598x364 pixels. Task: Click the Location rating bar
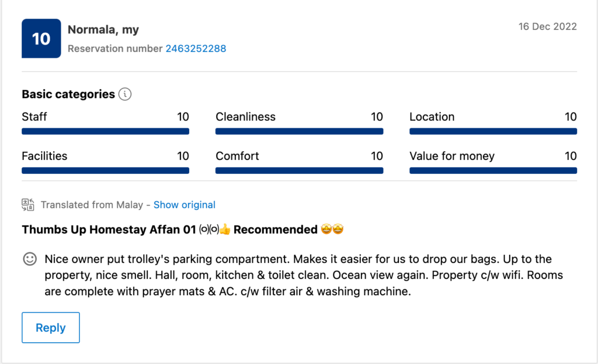tap(493, 131)
